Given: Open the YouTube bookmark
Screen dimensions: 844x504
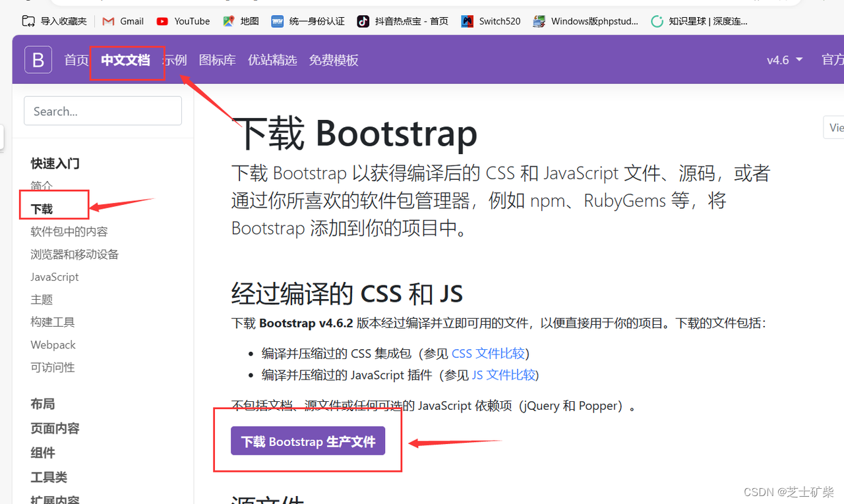Looking at the screenshot, I should pos(183,20).
